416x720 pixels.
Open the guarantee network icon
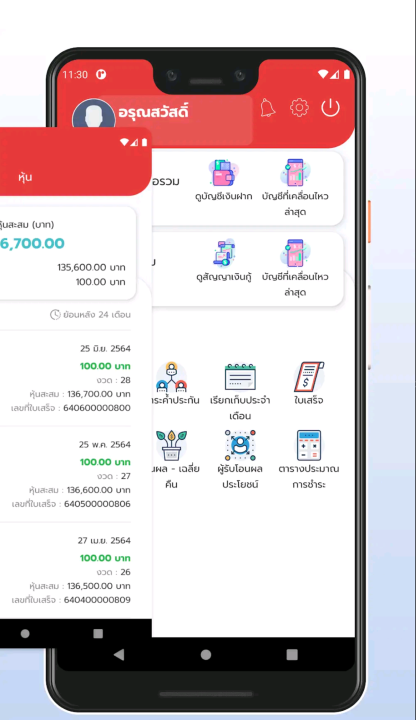coord(171,377)
